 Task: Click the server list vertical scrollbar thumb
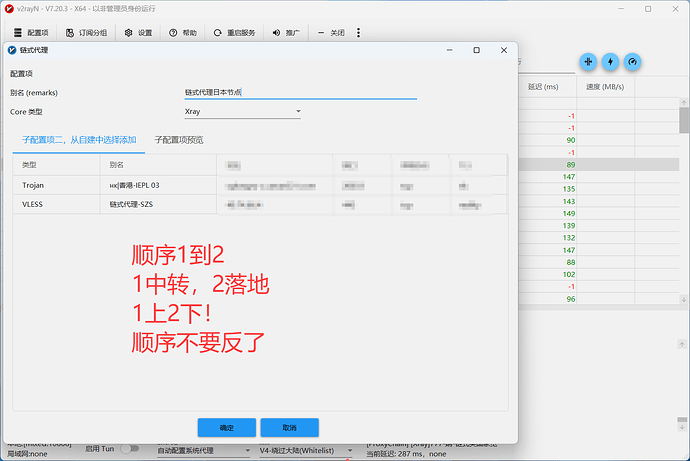[684, 120]
